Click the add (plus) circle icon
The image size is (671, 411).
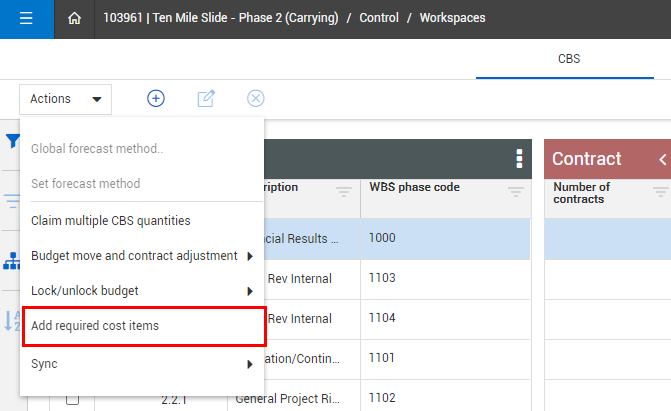pyautogui.click(x=156, y=98)
